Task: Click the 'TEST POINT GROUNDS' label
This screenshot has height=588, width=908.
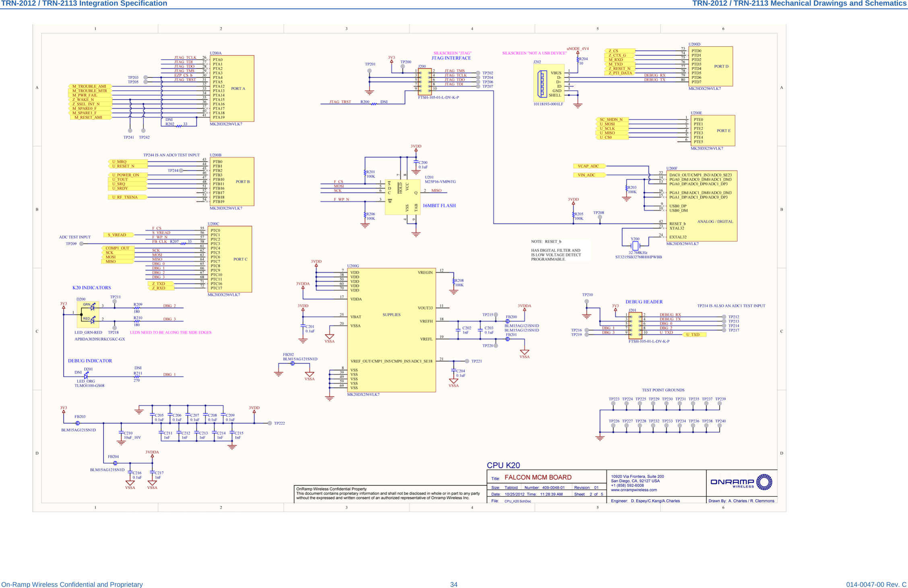Action: point(663,390)
